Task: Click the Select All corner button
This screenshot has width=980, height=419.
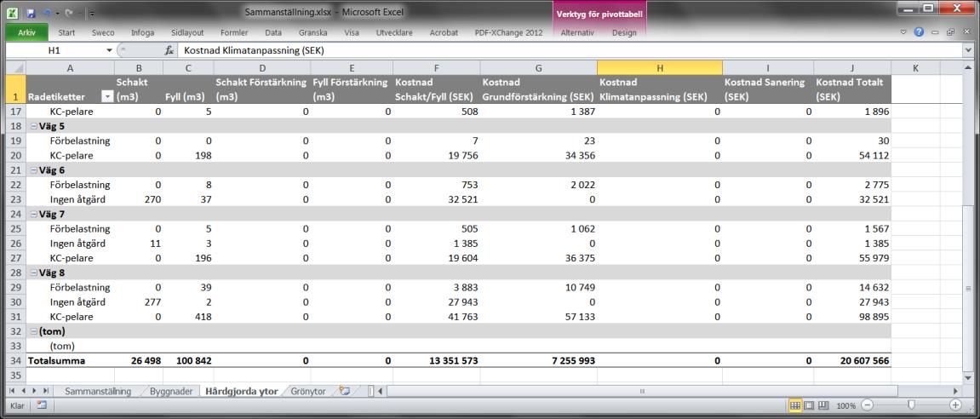Action: [15, 68]
